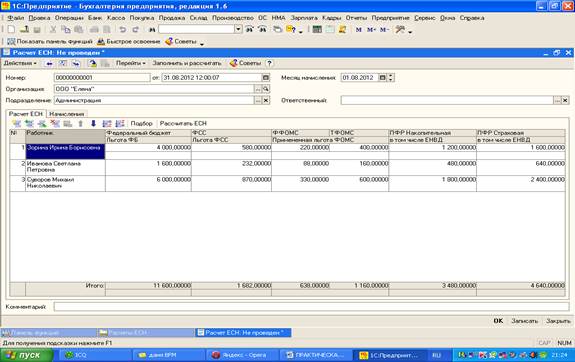The width and height of the screenshot is (575, 362).
Task: Expand the Перейти dropdown
Action: pos(131,63)
